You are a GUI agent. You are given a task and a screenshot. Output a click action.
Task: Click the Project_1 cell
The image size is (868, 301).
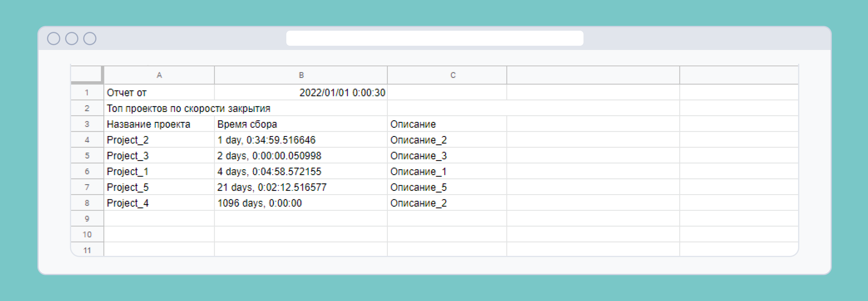click(159, 171)
